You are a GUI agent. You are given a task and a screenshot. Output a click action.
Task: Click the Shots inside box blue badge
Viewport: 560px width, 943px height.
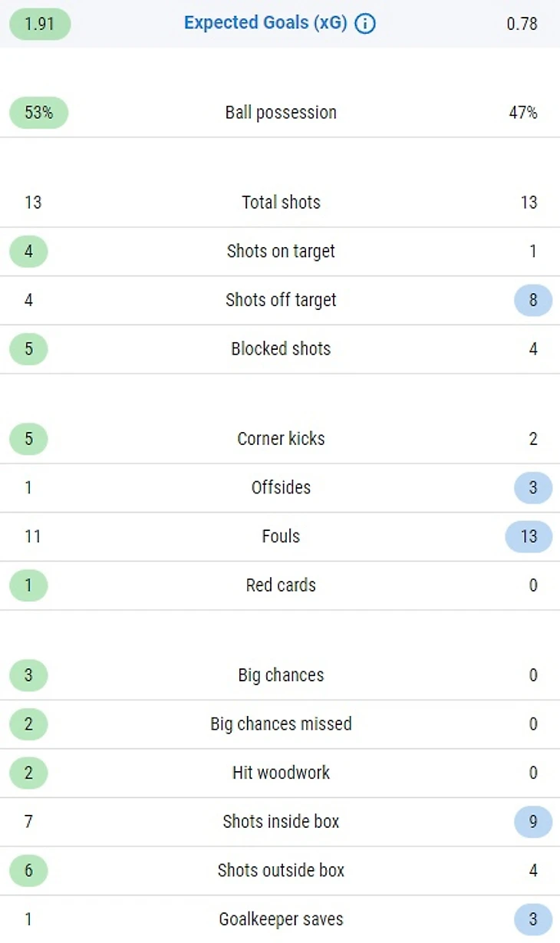[x=533, y=822]
